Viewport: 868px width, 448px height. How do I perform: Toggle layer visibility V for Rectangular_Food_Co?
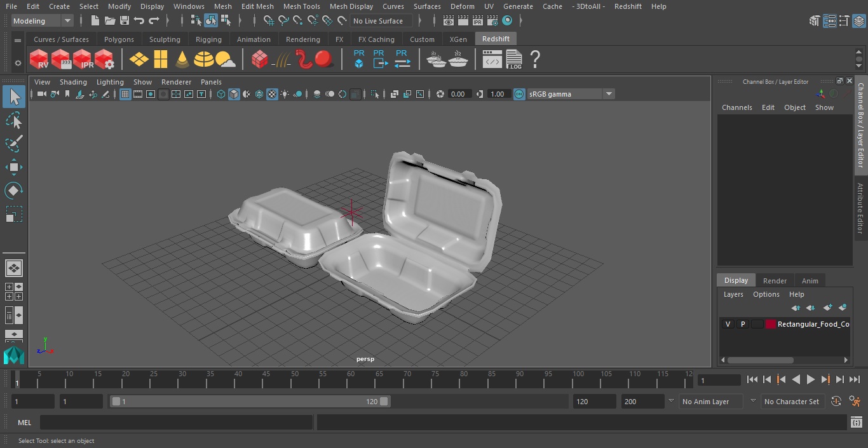[728, 324]
